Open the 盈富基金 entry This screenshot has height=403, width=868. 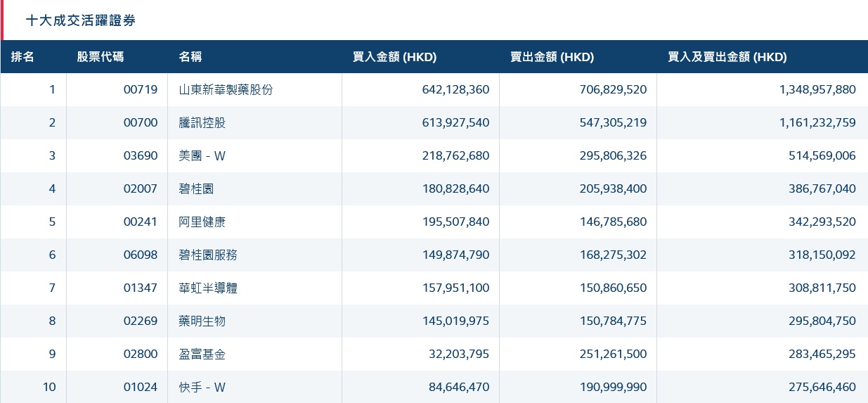pyautogui.click(x=202, y=354)
